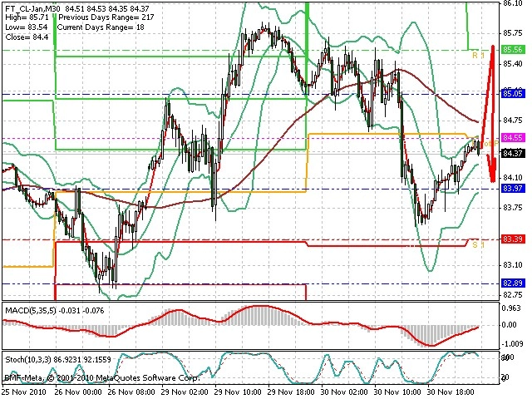The width and height of the screenshot is (532, 399).
Task: Click the Stoch(10,3,3) indicator label
Action: coord(30,359)
